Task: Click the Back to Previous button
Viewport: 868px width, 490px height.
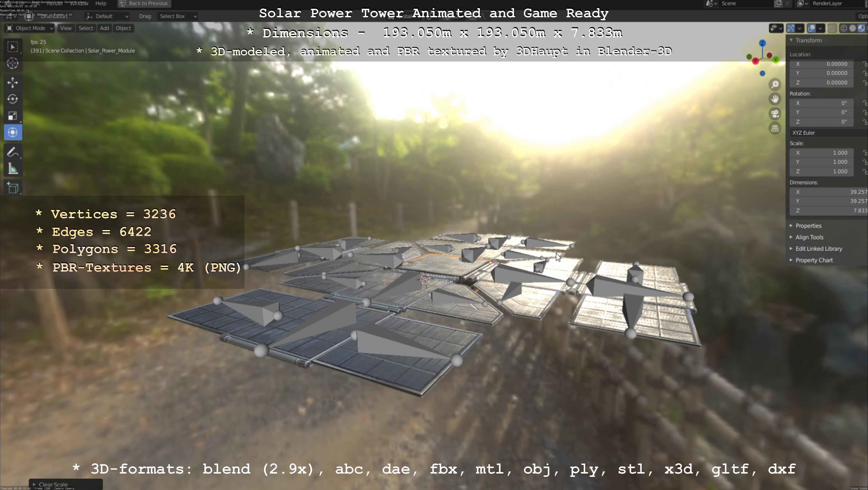Action: 144,3
